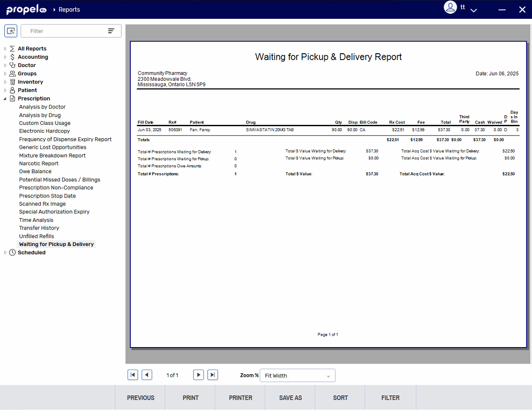The height and width of the screenshot is (410, 532).
Task: Expand the Accounting tree node
Action: (x=5, y=57)
